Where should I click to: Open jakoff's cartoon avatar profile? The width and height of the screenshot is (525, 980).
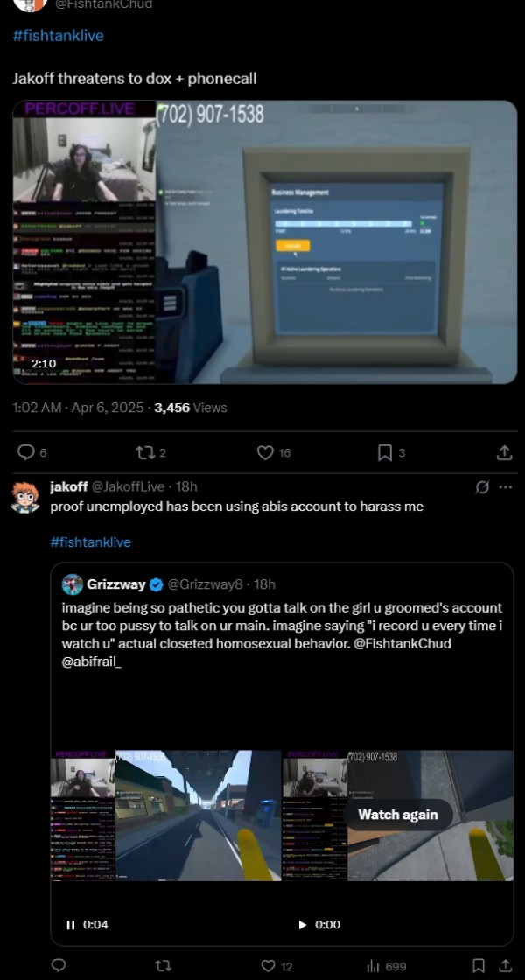25,498
